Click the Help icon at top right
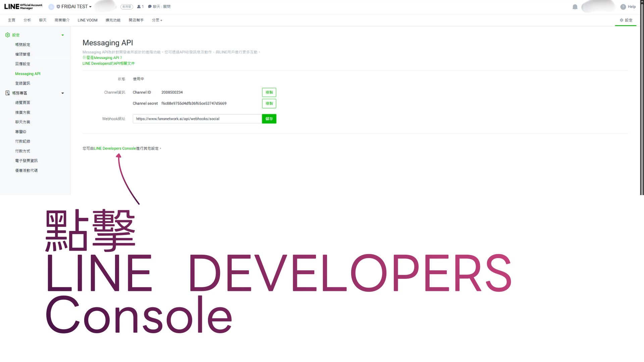 coord(623,7)
